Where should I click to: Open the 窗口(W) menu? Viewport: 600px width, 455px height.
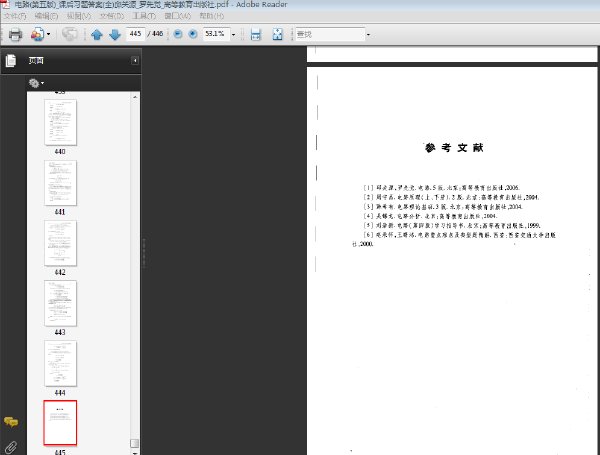click(178, 16)
